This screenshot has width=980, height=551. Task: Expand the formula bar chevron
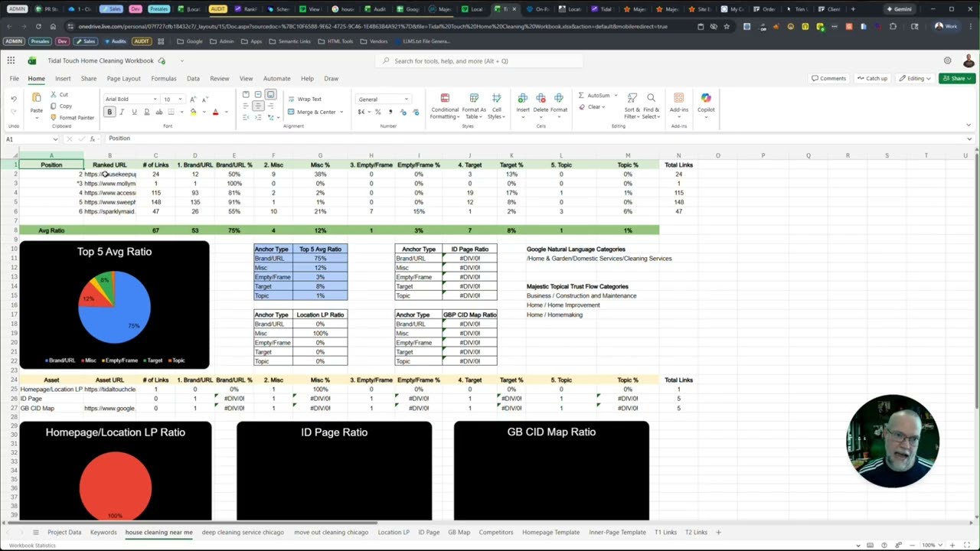(969, 139)
